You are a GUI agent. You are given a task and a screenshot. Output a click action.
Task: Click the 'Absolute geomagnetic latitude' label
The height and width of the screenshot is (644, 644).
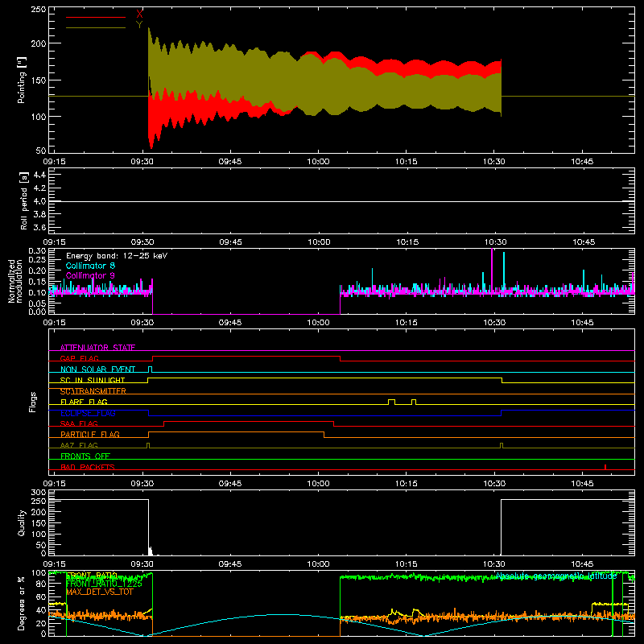click(x=556, y=576)
